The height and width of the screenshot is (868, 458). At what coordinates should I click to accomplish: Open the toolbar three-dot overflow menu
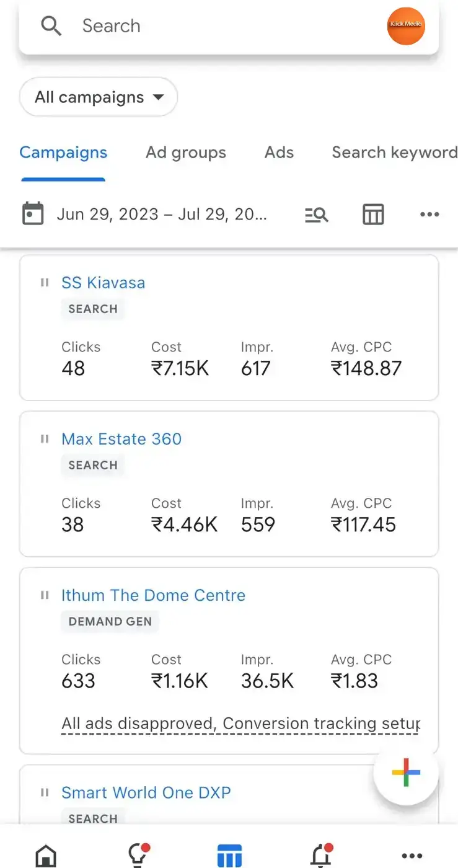pyautogui.click(x=429, y=215)
